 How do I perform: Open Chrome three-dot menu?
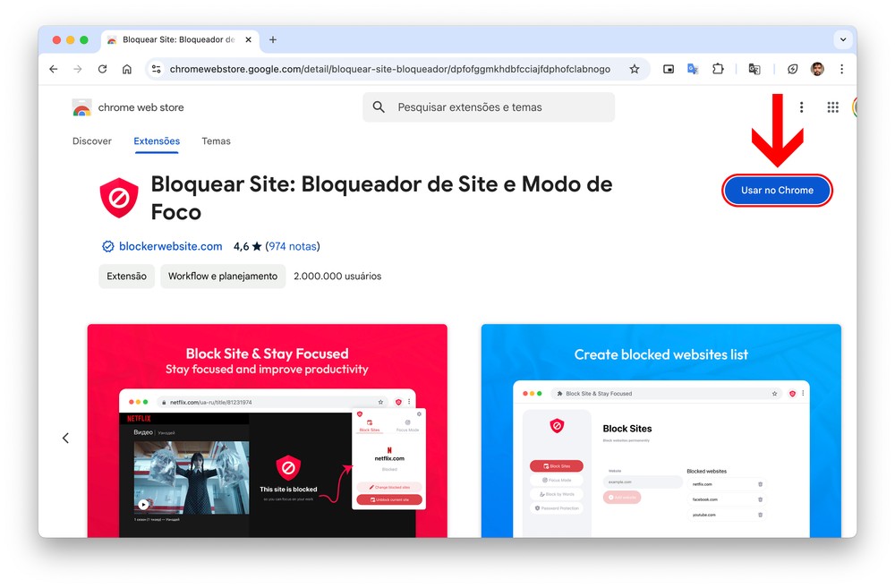842,69
